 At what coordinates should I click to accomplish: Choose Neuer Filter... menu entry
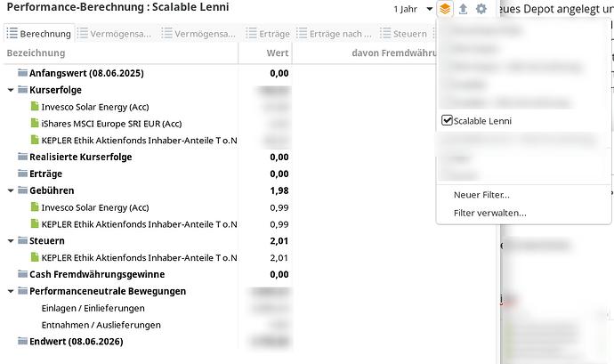coord(481,195)
